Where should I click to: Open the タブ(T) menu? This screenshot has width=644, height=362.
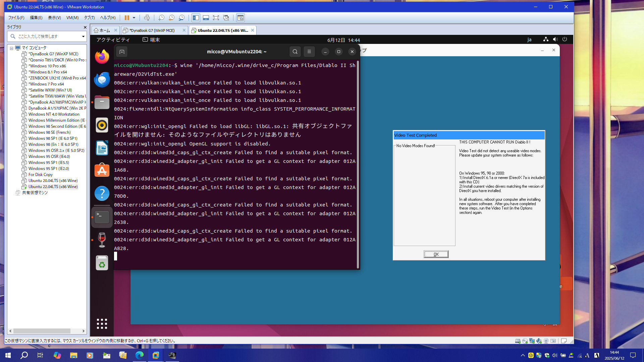point(89,18)
